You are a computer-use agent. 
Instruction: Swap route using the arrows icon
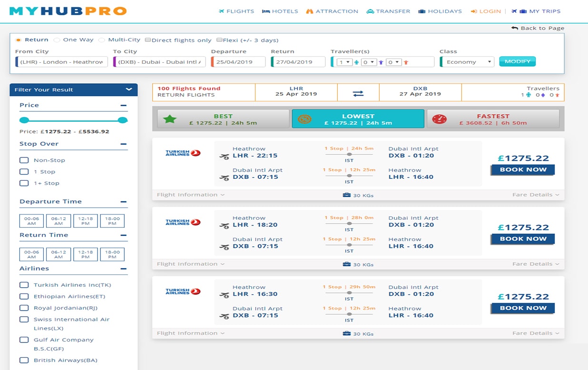358,94
